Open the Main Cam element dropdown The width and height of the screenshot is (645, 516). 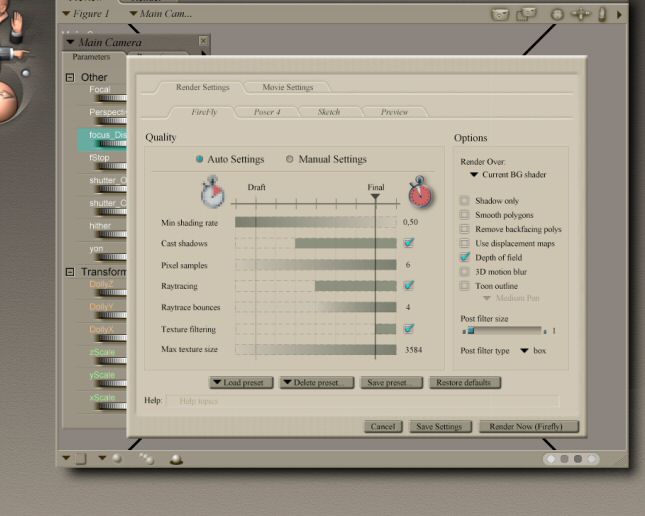pos(161,14)
